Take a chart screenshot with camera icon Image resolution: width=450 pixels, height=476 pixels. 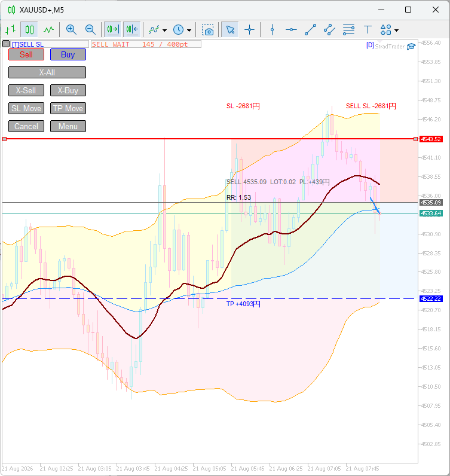[x=208, y=30]
